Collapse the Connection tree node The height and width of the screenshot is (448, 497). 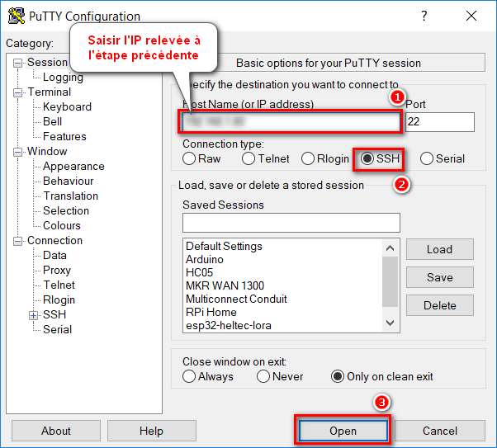(18, 242)
